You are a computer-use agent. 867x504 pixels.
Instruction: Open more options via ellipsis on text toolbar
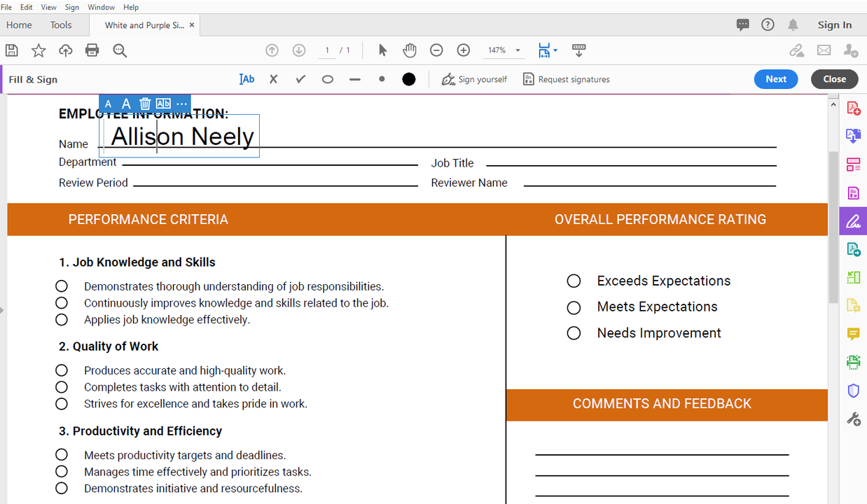click(181, 103)
